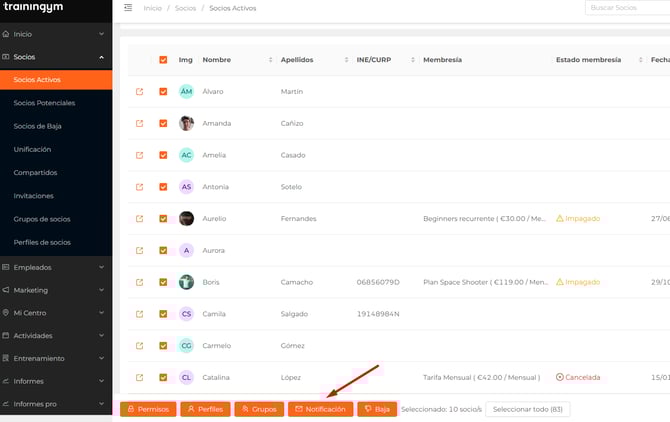Screen dimensions: 670x422
Task: Go to Grupos de socios
Action: click(42, 219)
